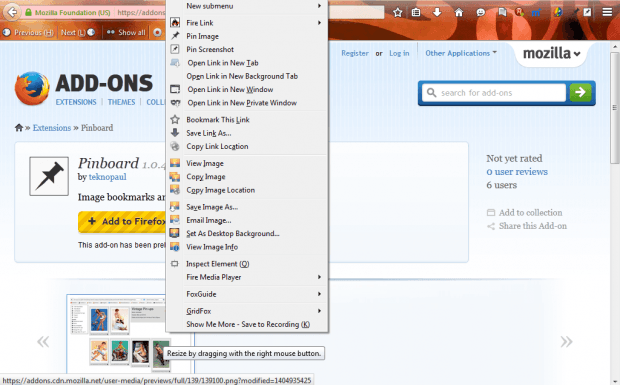Go back with the back arrow button
The height and width of the screenshot is (385, 620).
click(x=12, y=12)
